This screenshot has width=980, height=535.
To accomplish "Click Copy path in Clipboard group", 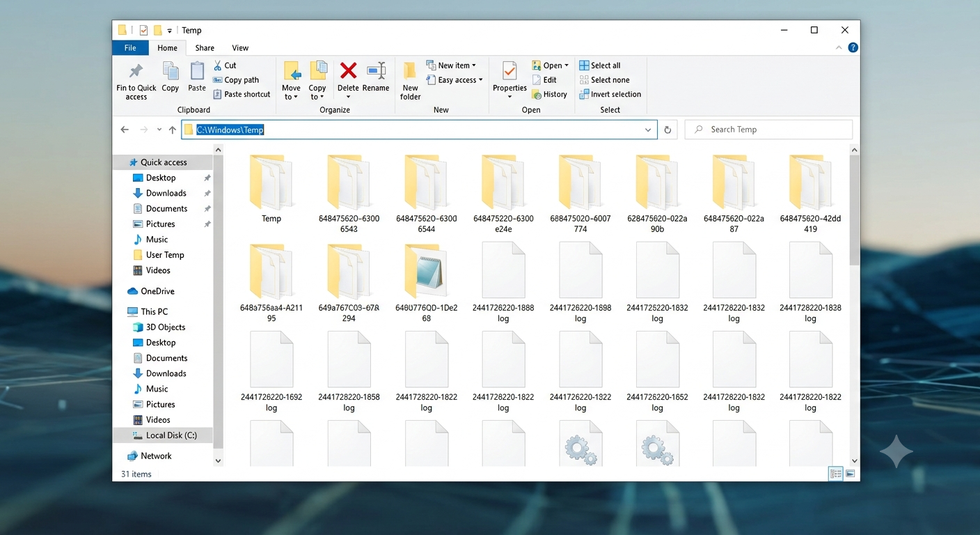I will click(236, 80).
